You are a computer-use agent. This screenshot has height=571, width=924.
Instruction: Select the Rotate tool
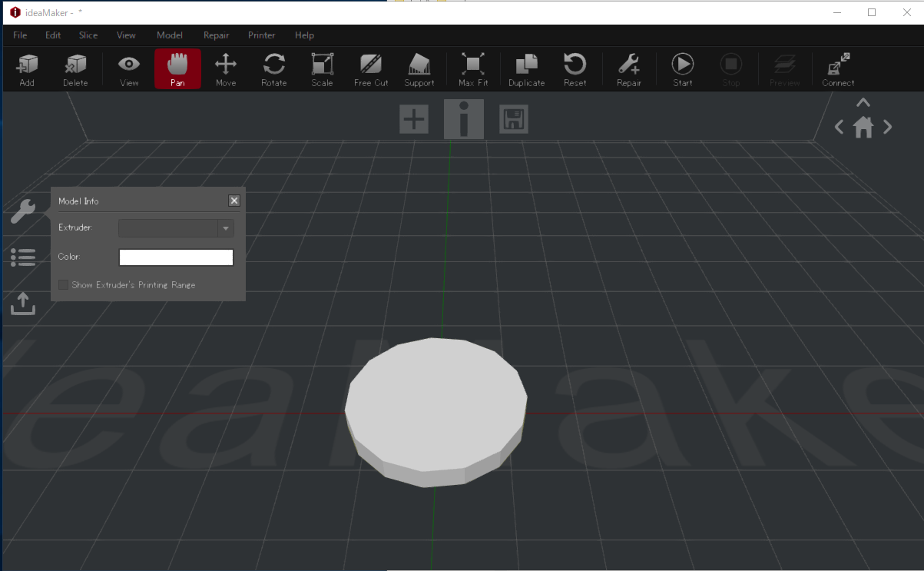pos(273,69)
